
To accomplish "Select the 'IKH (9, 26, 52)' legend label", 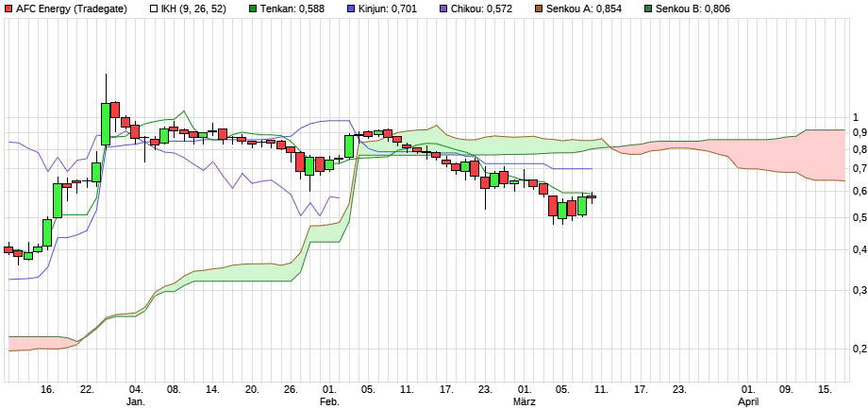I will click(x=193, y=9).
